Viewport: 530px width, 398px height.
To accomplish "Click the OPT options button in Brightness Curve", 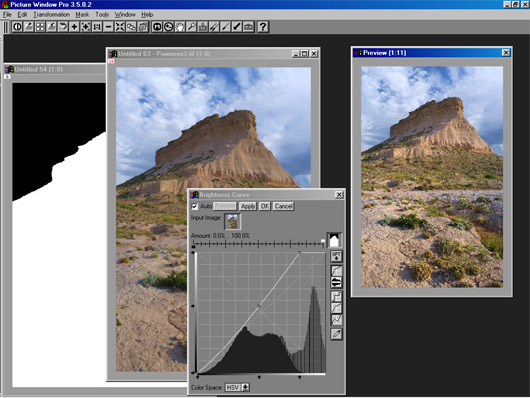I will click(x=336, y=256).
